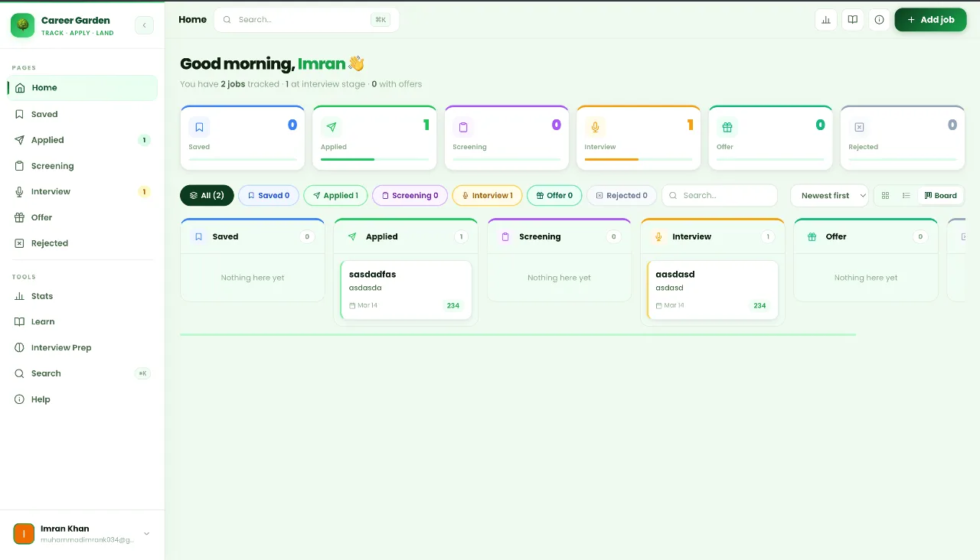Open Applied page in sidebar
980x560 pixels.
click(83, 140)
